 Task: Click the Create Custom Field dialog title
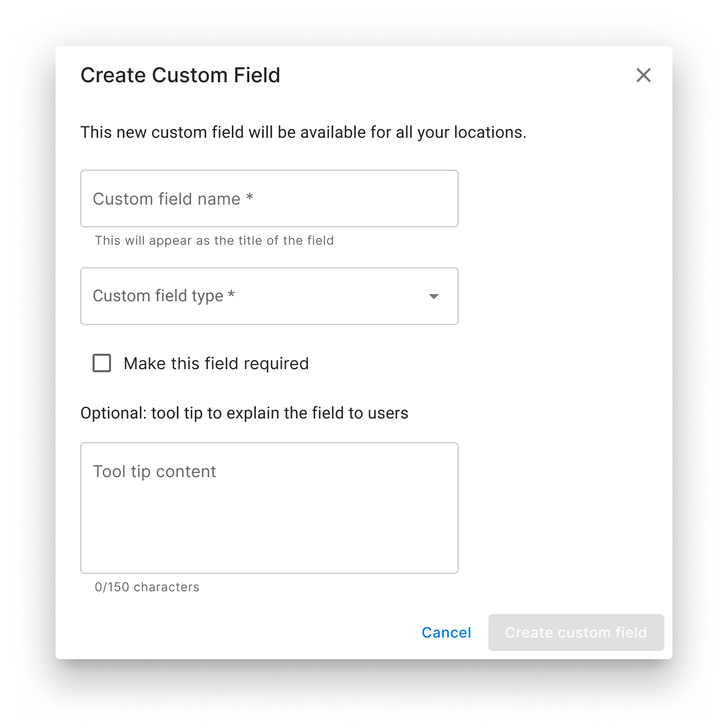(180, 75)
